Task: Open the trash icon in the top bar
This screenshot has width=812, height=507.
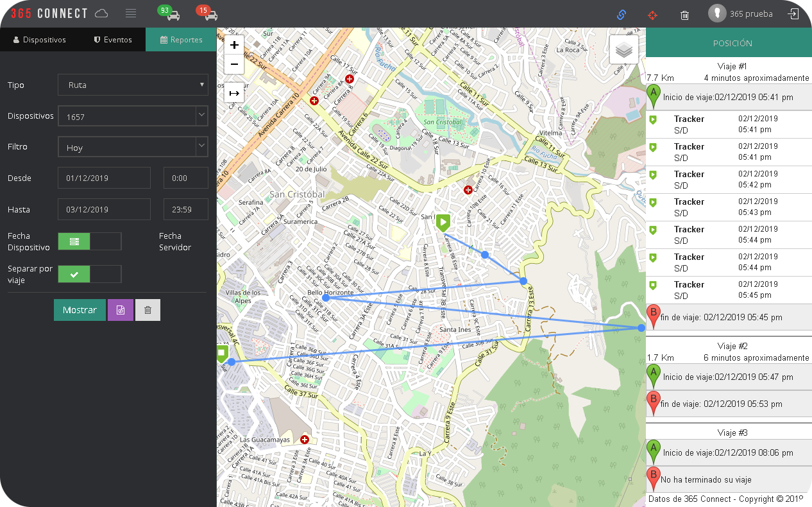Action: (684, 15)
